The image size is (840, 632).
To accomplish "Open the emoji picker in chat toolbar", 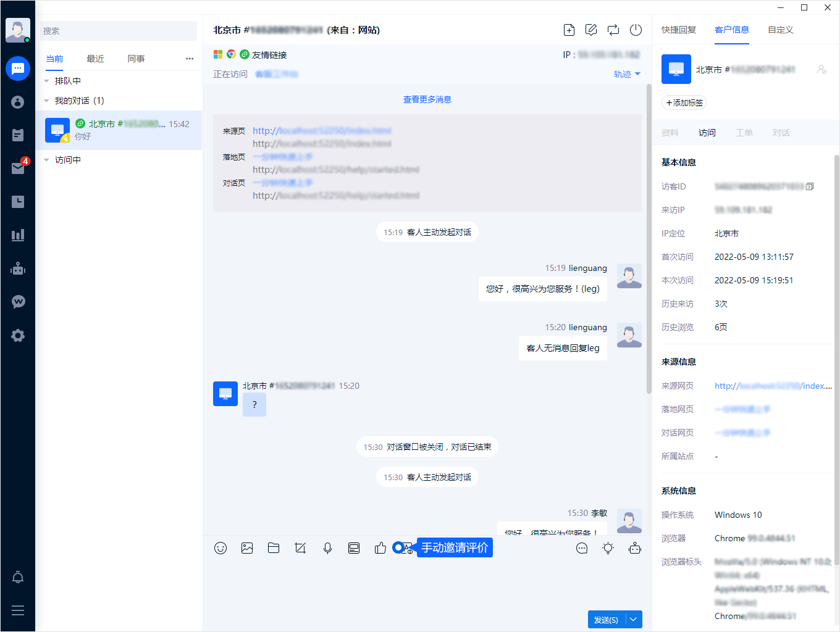I will [x=220, y=548].
